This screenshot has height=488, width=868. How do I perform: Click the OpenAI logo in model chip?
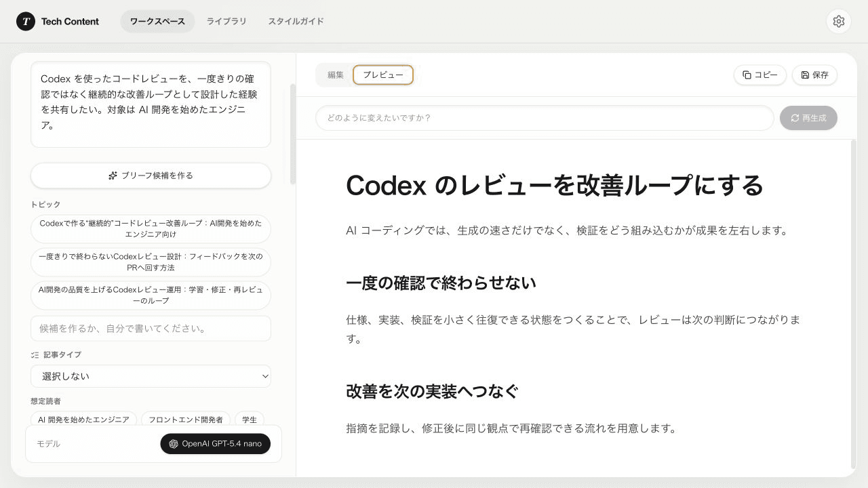point(174,444)
